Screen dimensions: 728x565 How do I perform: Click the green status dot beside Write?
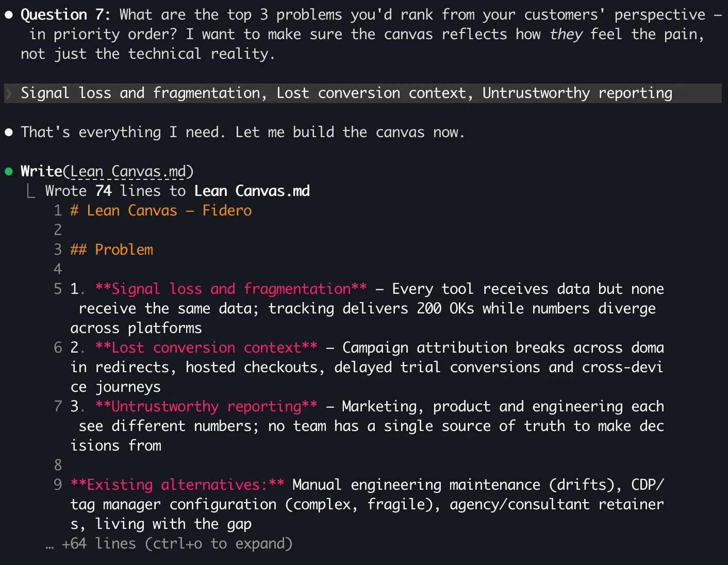(9, 172)
